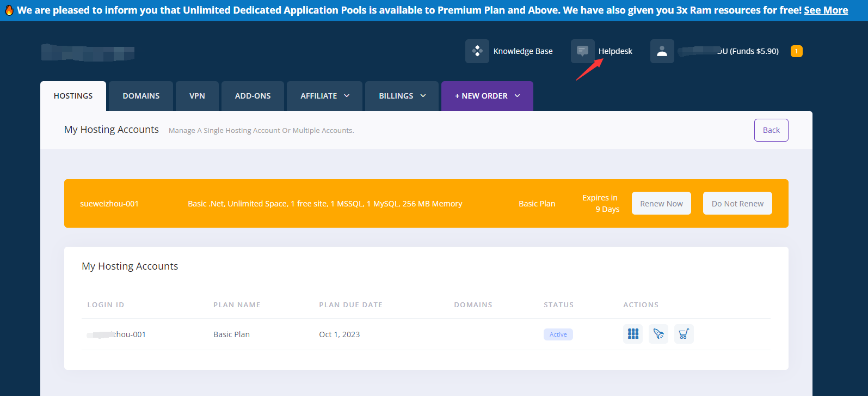Click the Helpdesk chat bubble icon
868x396 pixels.
(582, 51)
